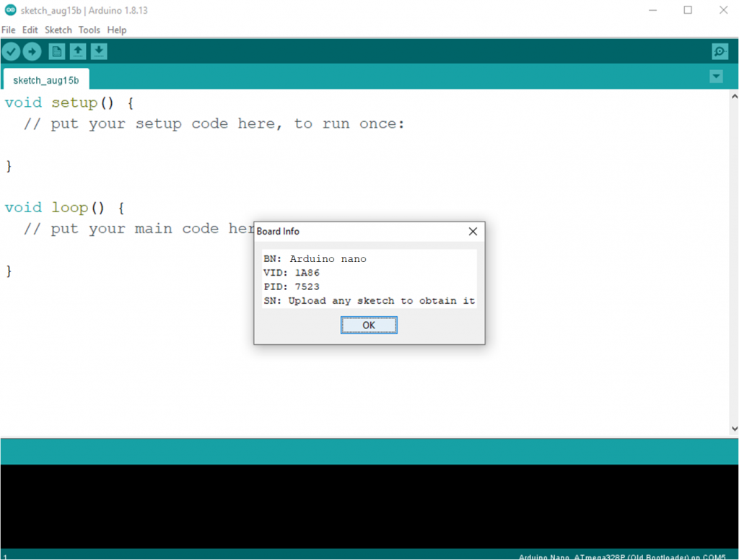Click editor scrollbar up arrow
The image size is (739, 560).
(x=734, y=96)
